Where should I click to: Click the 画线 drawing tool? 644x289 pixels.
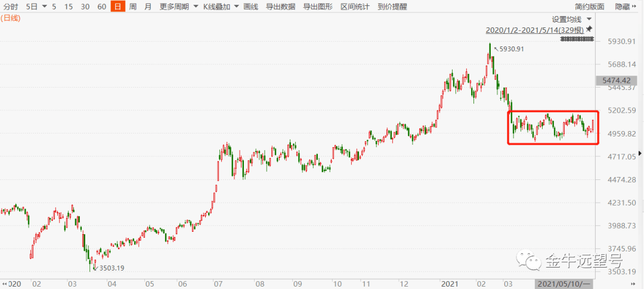click(251, 7)
